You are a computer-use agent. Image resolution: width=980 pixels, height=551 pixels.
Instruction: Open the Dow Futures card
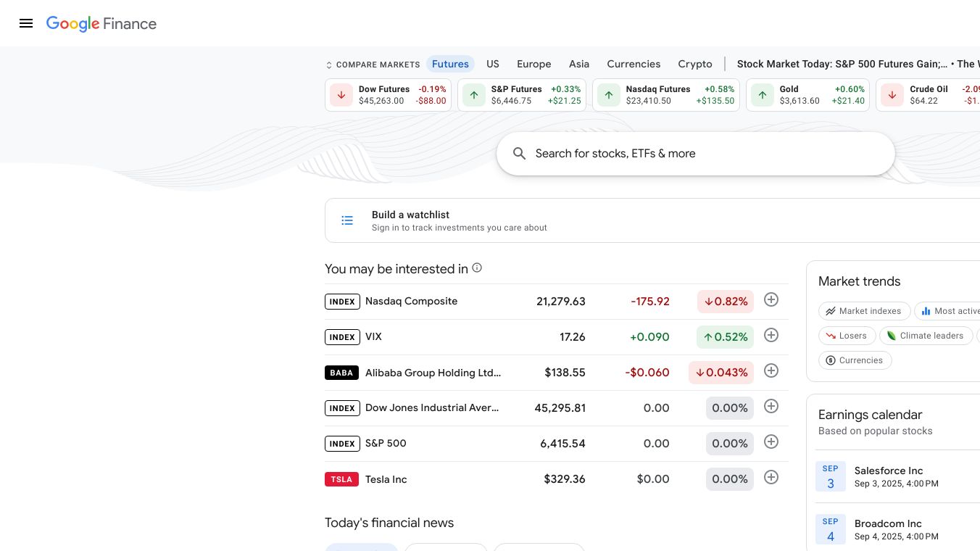(388, 95)
